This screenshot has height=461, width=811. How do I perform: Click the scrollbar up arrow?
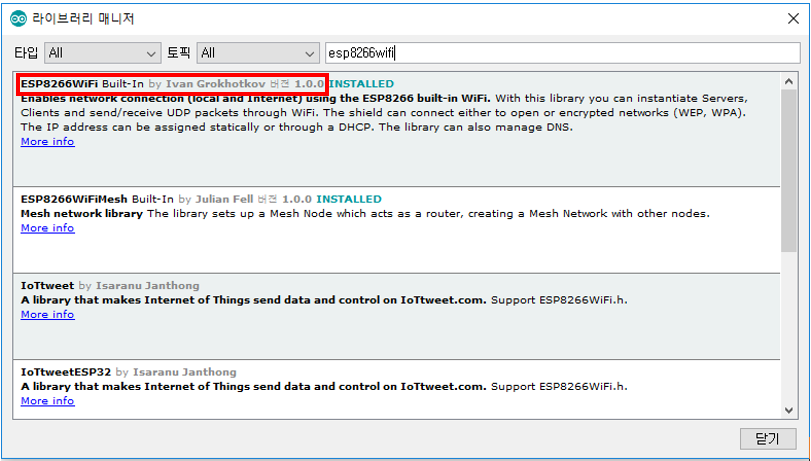coord(789,81)
